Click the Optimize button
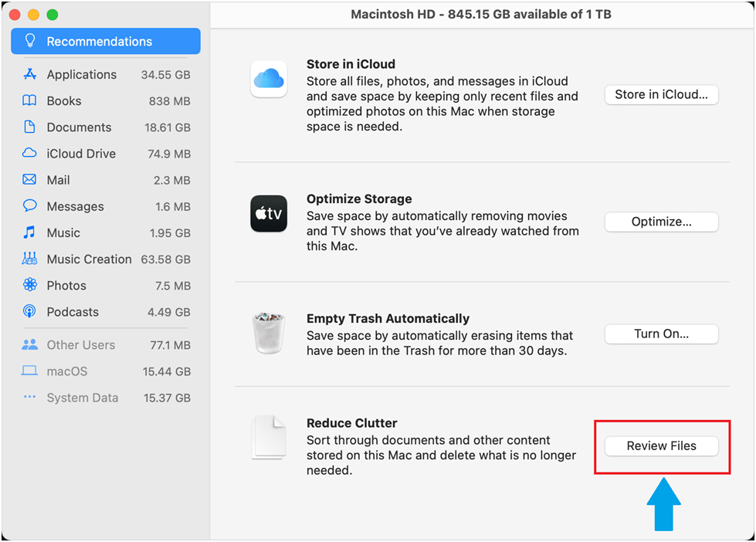Image resolution: width=756 pixels, height=542 pixels. (x=662, y=222)
